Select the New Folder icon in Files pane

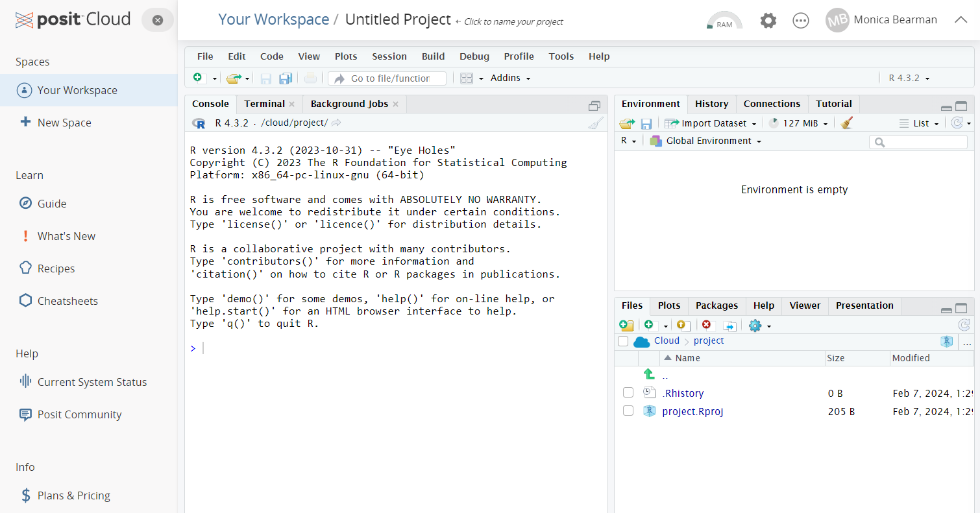(626, 325)
